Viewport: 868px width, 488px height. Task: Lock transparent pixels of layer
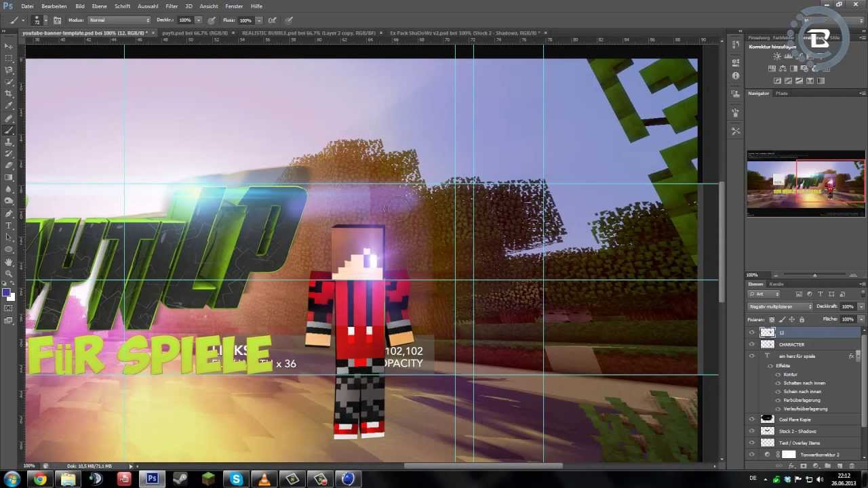[772, 319]
